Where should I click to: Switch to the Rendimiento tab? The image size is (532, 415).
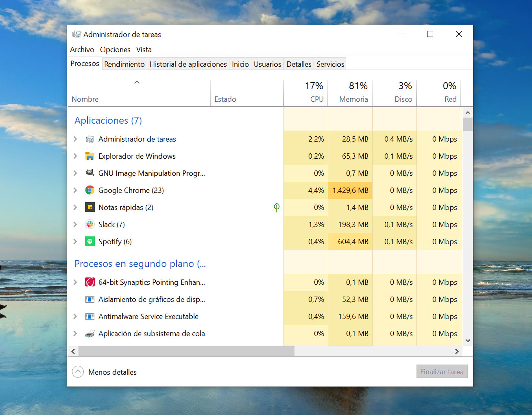[124, 64]
